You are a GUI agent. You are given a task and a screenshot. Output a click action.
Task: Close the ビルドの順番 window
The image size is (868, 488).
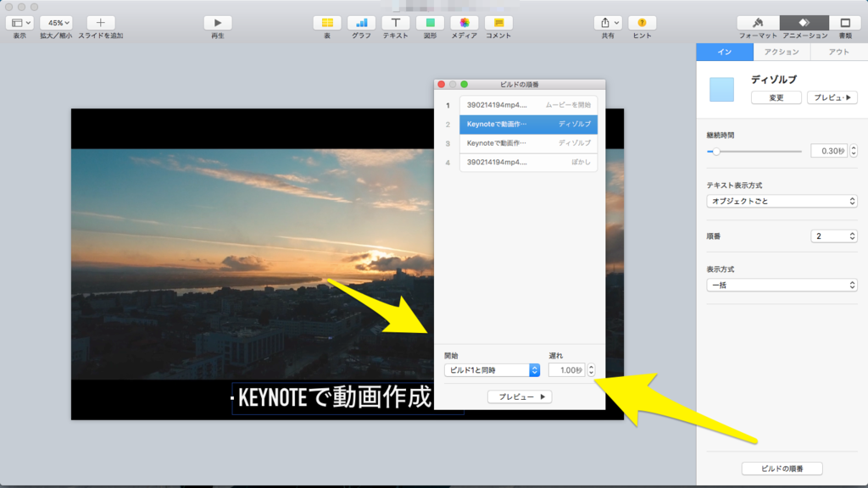(441, 84)
